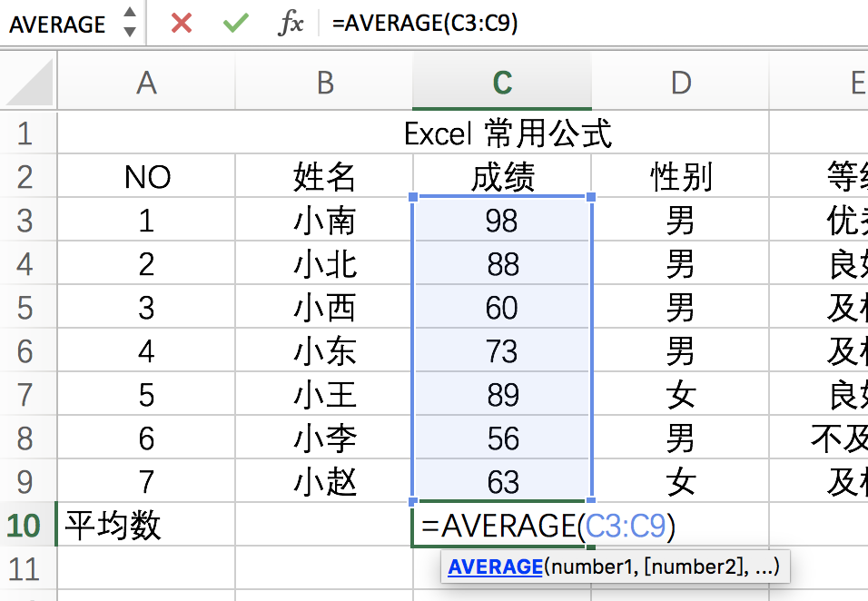
Task: Click top-right handle of C3:C9 range
Action: [x=591, y=197]
